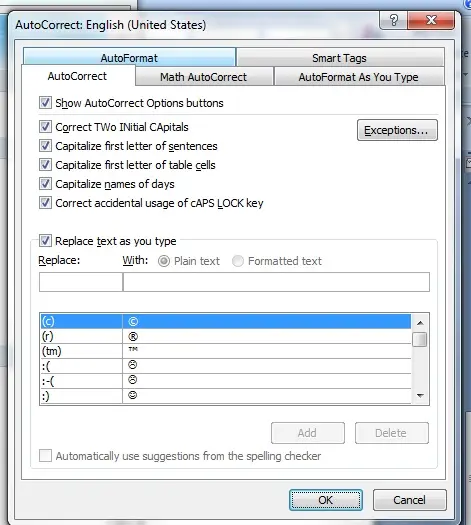Click the Delete button
The width and height of the screenshot is (471, 525).
[x=392, y=433]
